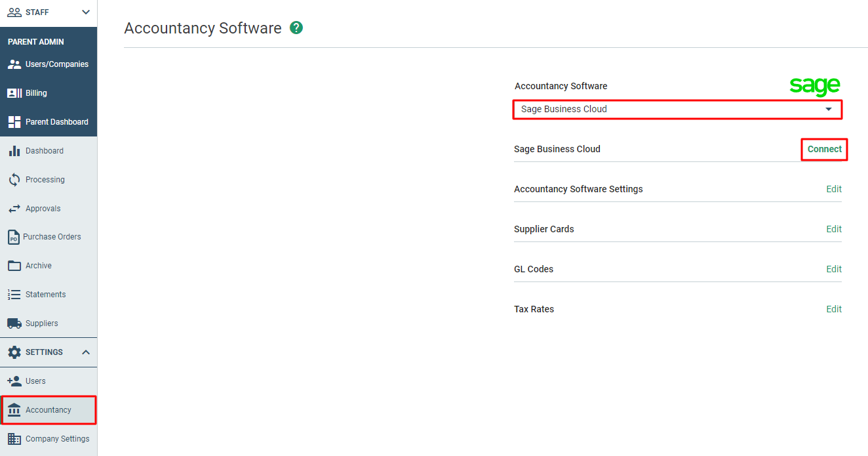
Task: Click the Purchase Orders PO icon
Action: coord(13,237)
